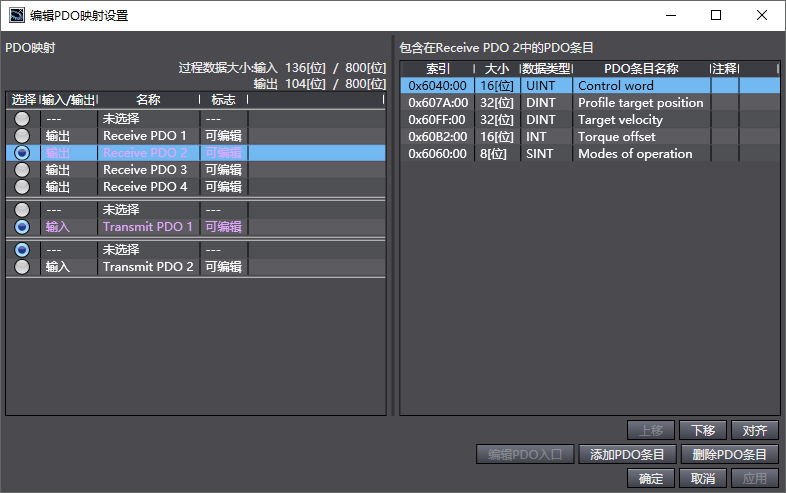This screenshot has height=493, width=786.
Task: Enable the Receive PDO 4 radio option
Action: point(22,187)
